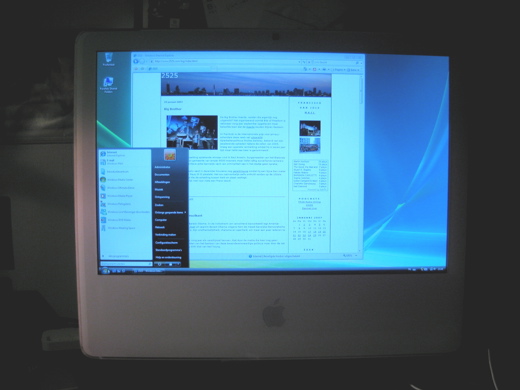Open Netwerk in Start menu
520x390 pixels.
(160, 227)
